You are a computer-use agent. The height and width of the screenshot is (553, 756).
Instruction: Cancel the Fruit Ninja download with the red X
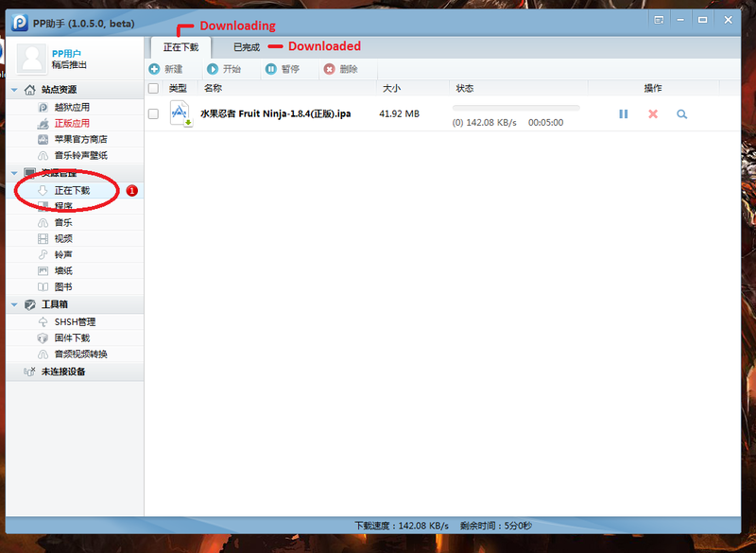point(653,113)
